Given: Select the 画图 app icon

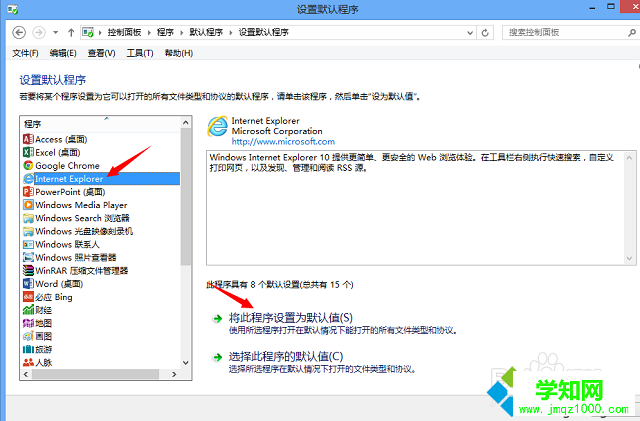Looking at the screenshot, I should [x=28, y=336].
